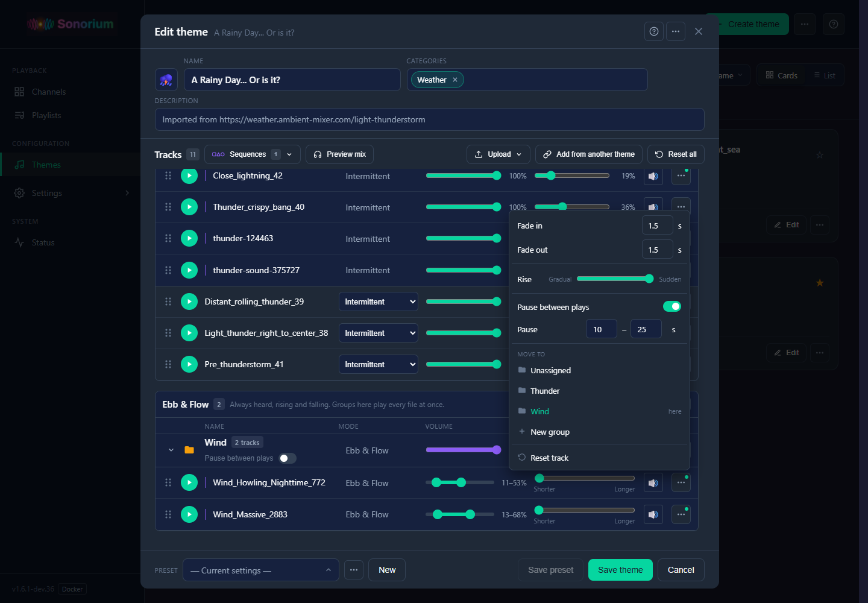The image size is (868, 603).
Task: Click the Cancel button
Action: pos(681,570)
